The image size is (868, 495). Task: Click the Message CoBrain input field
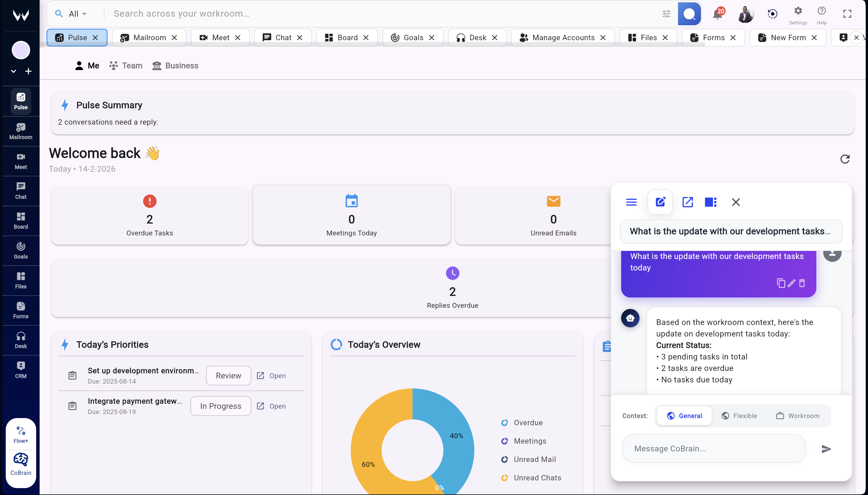[713, 448]
